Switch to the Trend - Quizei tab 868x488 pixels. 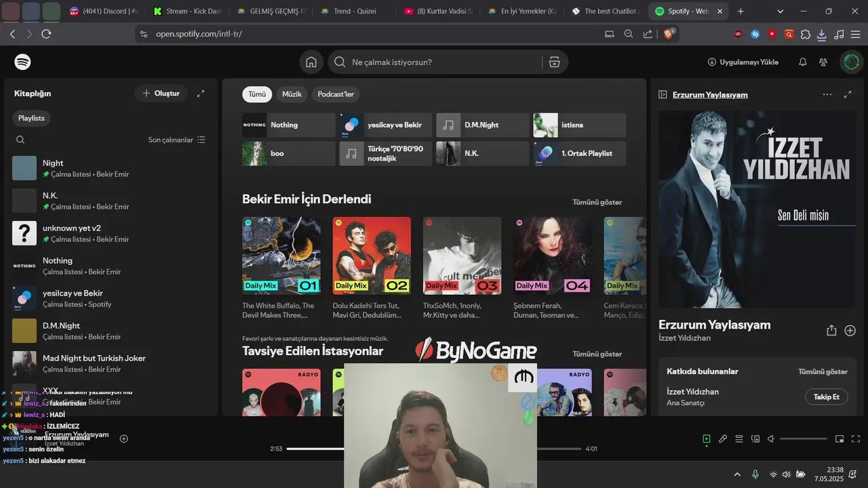[355, 12]
